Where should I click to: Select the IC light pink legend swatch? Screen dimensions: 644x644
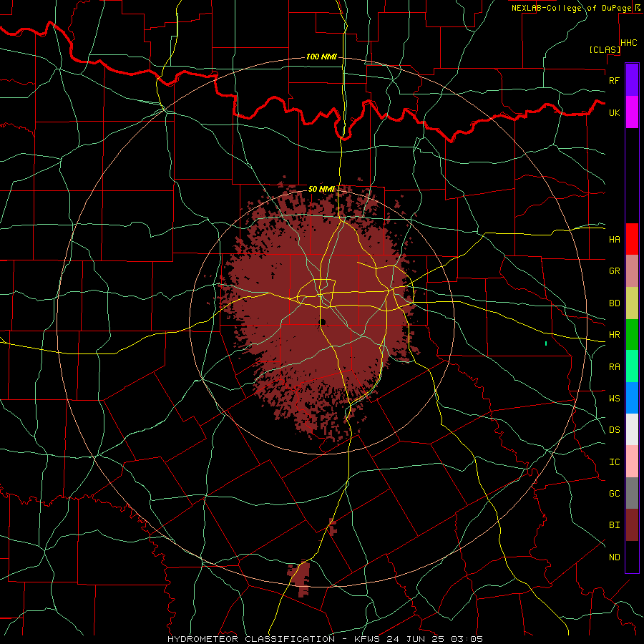632,462
